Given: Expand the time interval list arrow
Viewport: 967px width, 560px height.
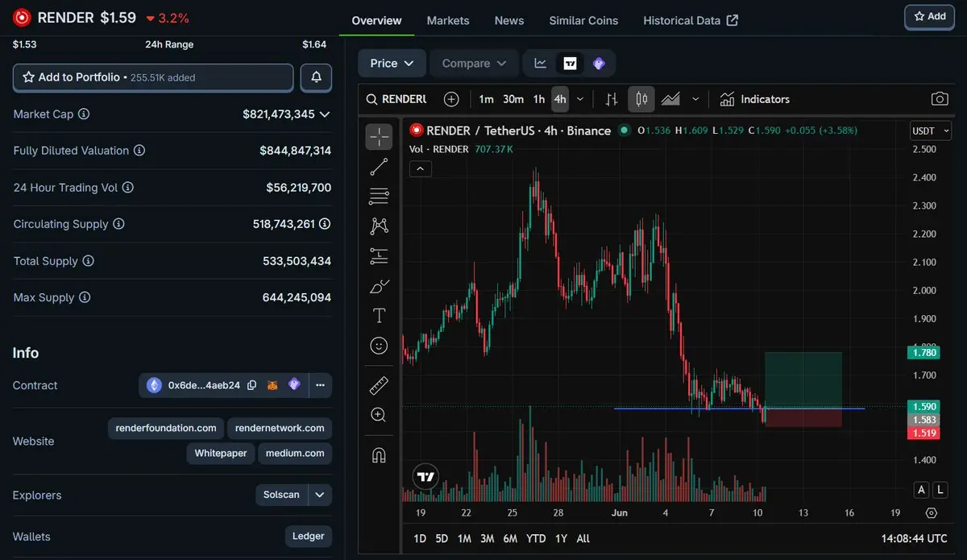Looking at the screenshot, I should pos(580,99).
